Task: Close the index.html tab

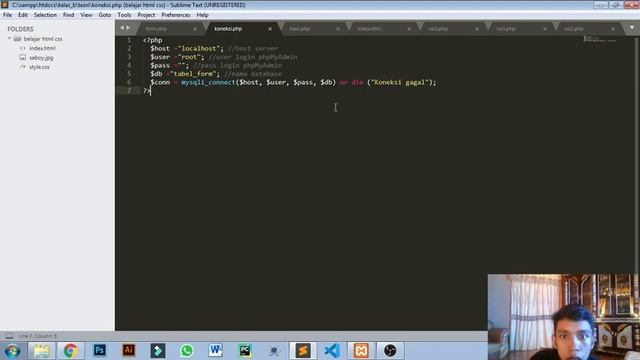Action: point(409,29)
